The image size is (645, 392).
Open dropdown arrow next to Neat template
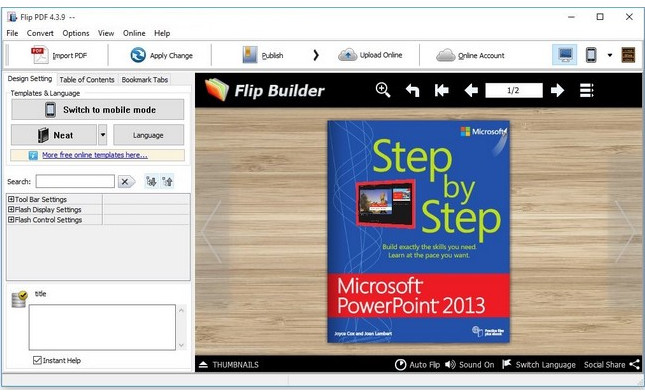103,135
